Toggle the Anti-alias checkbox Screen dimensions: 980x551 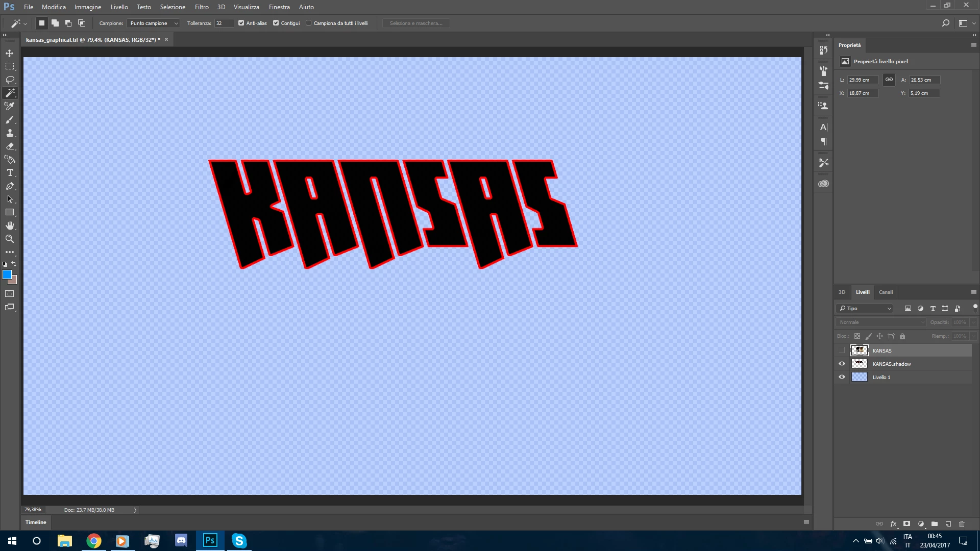click(x=241, y=23)
